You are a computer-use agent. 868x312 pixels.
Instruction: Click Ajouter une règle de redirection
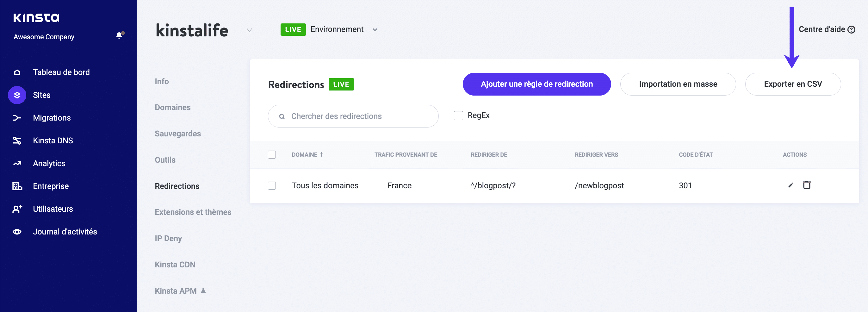(536, 84)
